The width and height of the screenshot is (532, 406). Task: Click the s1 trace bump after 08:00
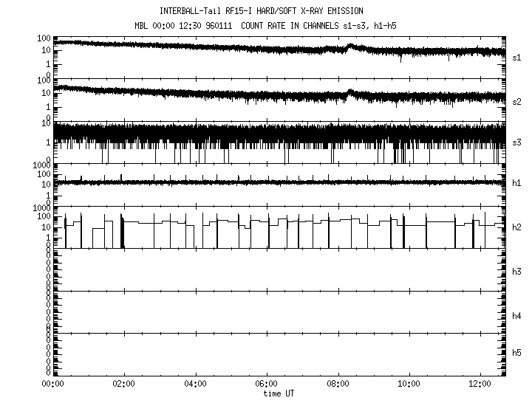pos(352,47)
